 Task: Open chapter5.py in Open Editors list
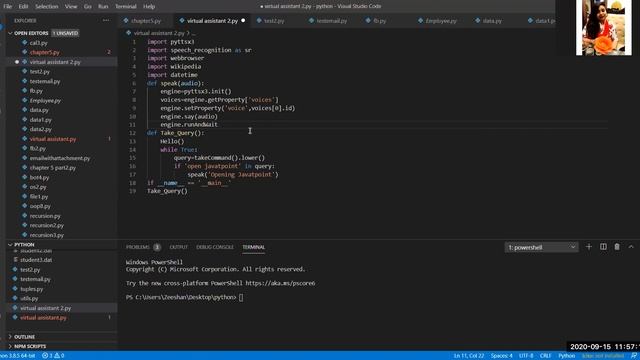[44, 52]
